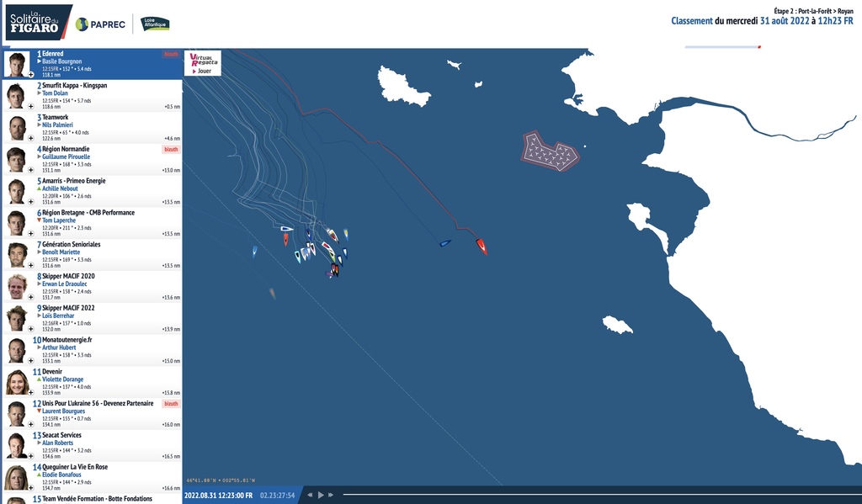
Task: Open skipper Achille Nebout's link
Action: (x=60, y=188)
